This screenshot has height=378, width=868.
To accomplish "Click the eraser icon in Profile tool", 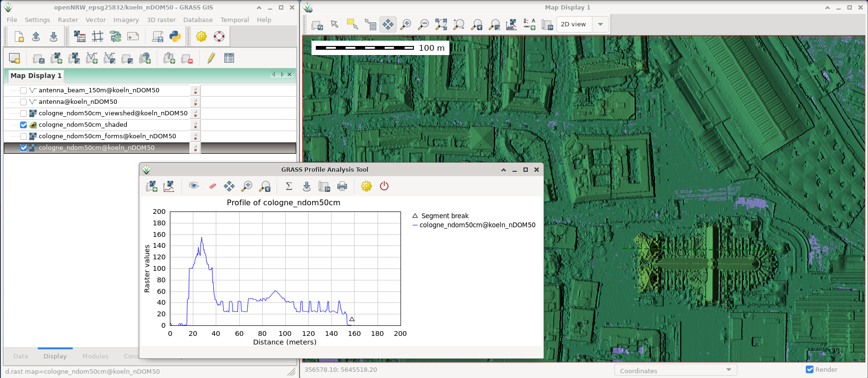I will tap(212, 186).
